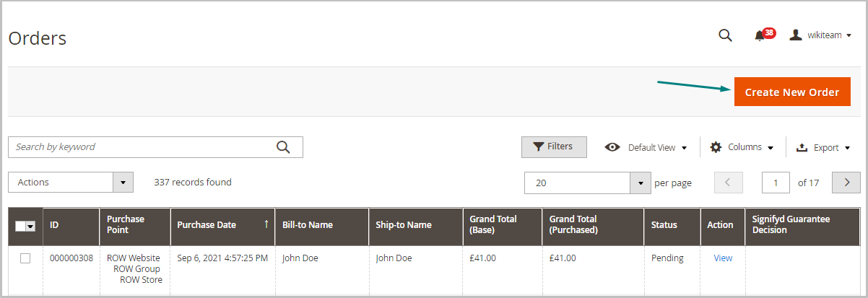This screenshot has width=868, height=298.
Task: Go to previous page arrow
Action: click(728, 183)
